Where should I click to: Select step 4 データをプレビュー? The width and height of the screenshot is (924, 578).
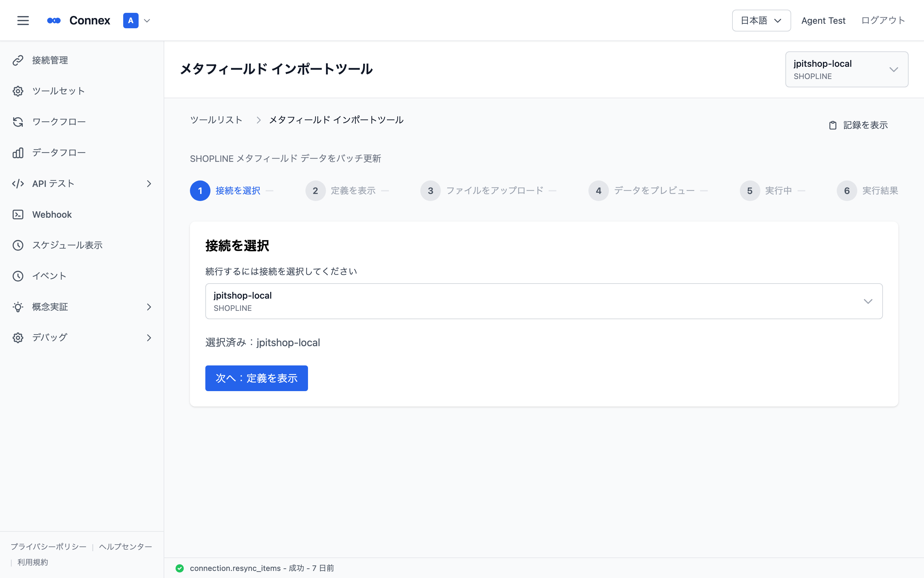pyautogui.click(x=641, y=191)
